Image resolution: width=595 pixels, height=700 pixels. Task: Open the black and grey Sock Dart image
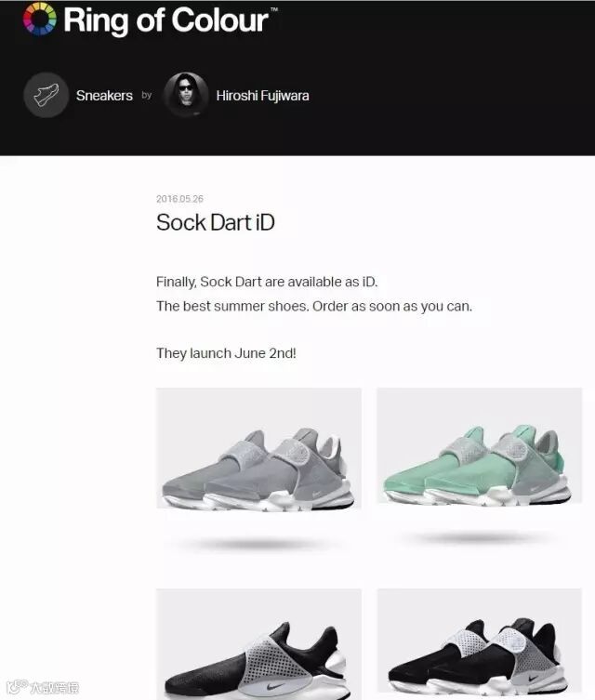(x=480, y=644)
